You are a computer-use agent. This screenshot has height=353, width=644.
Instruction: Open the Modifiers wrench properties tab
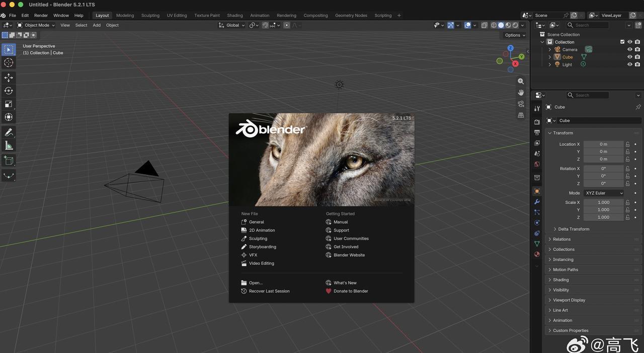537,202
